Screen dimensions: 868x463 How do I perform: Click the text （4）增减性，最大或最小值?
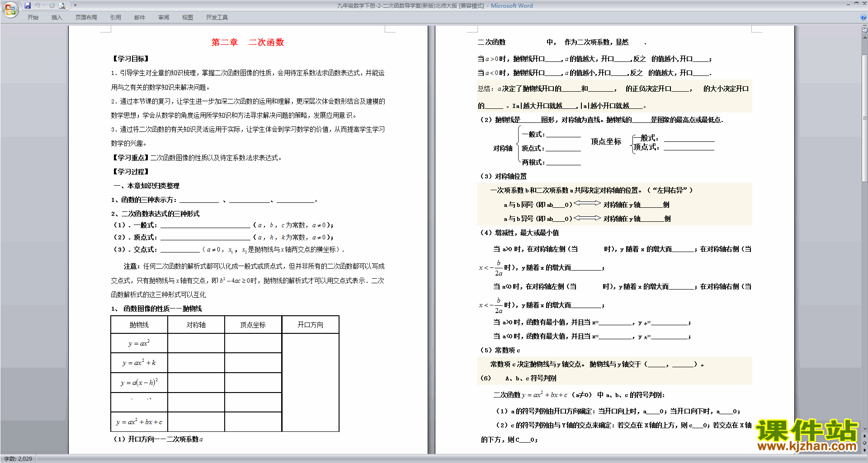point(519,233)
